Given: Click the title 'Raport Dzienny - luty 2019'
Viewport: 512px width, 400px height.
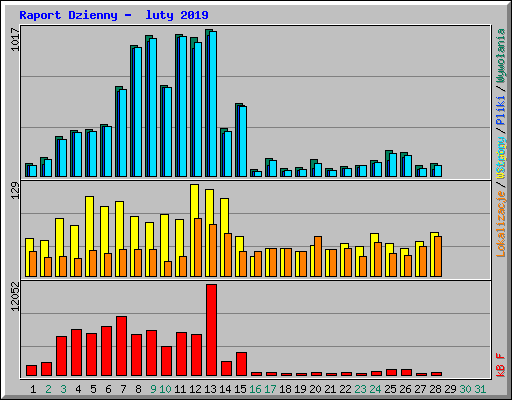Looking at the screenshot, I should click(114, 15).
